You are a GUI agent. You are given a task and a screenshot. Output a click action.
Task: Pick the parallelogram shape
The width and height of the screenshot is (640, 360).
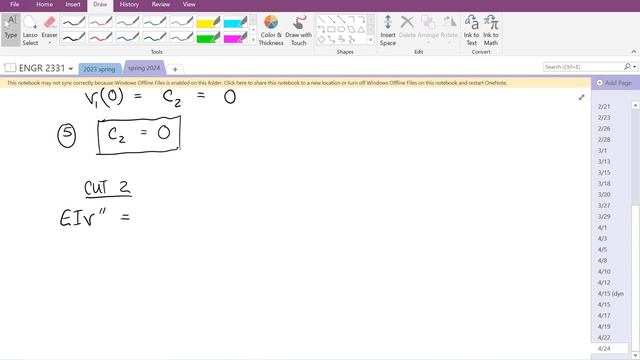click(x=351, y=29)
